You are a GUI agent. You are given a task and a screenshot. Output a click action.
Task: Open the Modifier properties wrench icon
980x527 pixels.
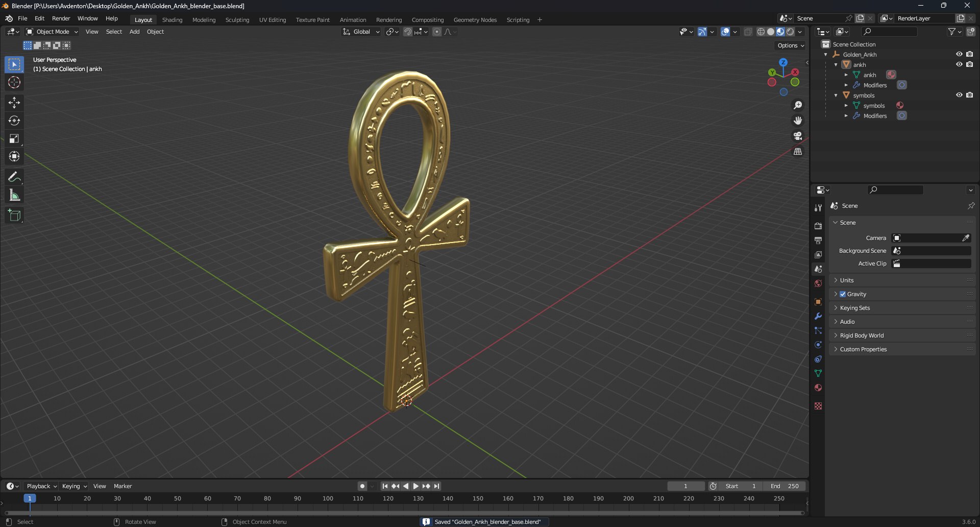[x=818, y=316]
